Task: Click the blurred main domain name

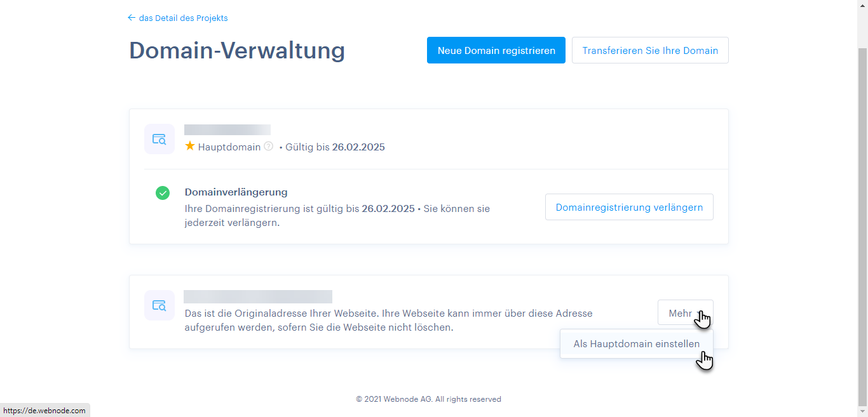Action: pyautogui.click(x=227, y=130)
